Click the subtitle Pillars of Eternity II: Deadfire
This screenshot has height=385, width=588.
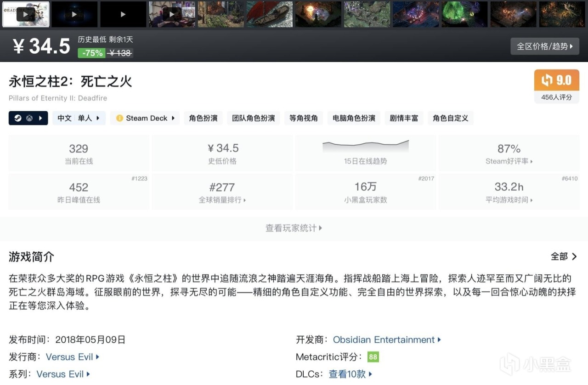[x=58, y=98]
